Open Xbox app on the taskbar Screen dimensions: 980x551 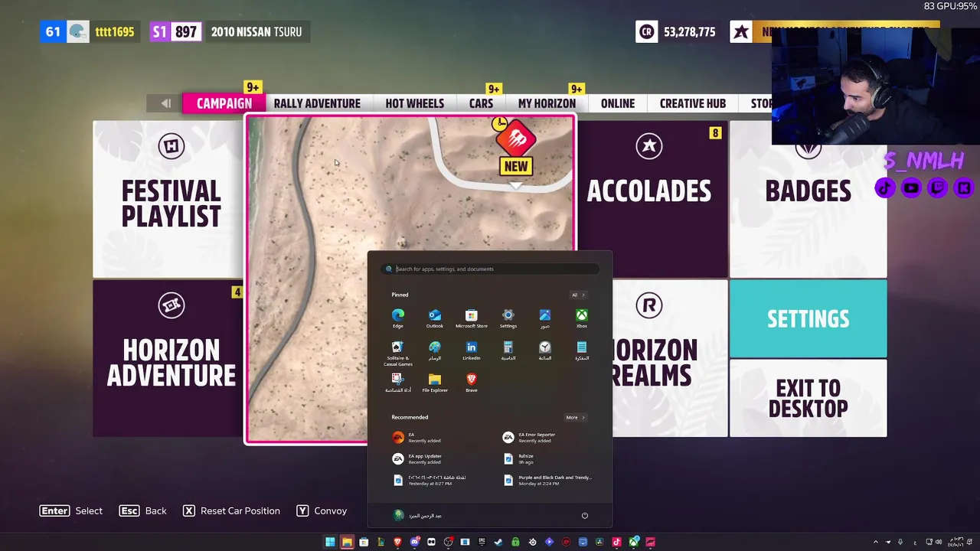(x=634, y=542)
